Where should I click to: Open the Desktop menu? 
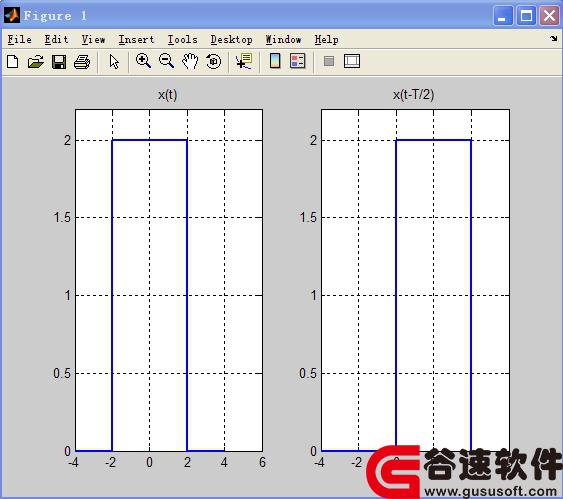pos(231,39)
